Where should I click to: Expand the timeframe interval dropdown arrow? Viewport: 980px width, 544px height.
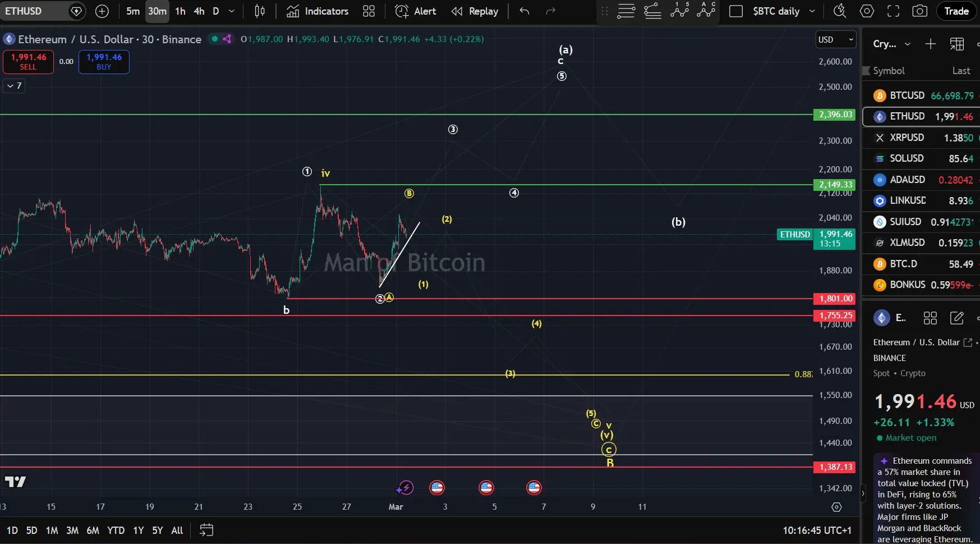coord(232,11)
